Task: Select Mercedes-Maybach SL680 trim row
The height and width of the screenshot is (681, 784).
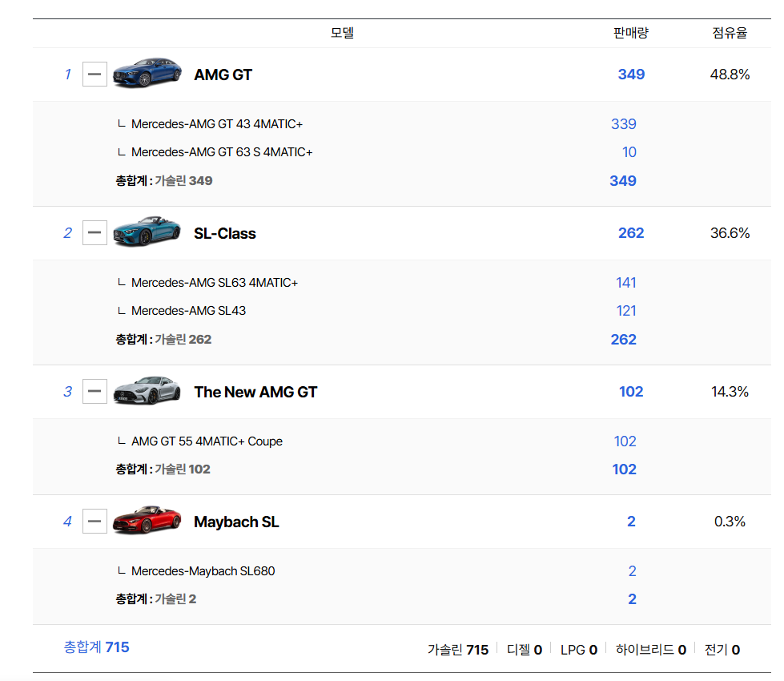Action: [203, 571]
